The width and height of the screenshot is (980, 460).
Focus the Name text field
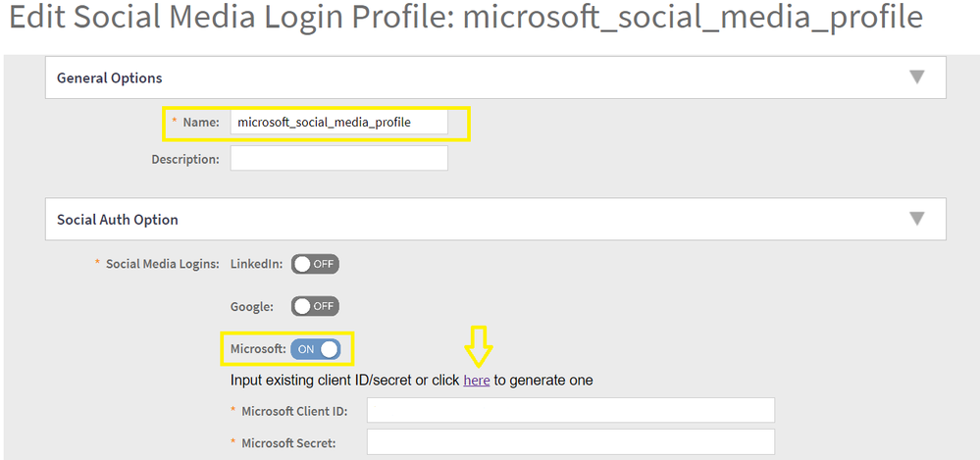[338, 123]
